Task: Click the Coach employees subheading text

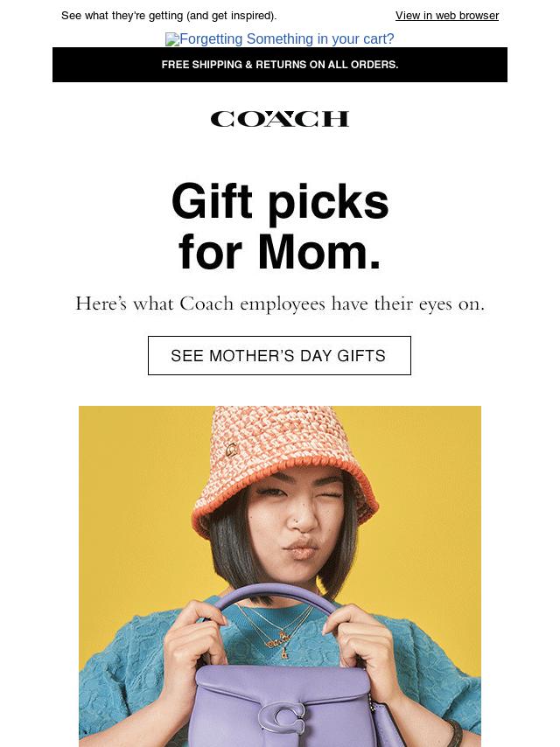Action: click(x=280, y=304)
